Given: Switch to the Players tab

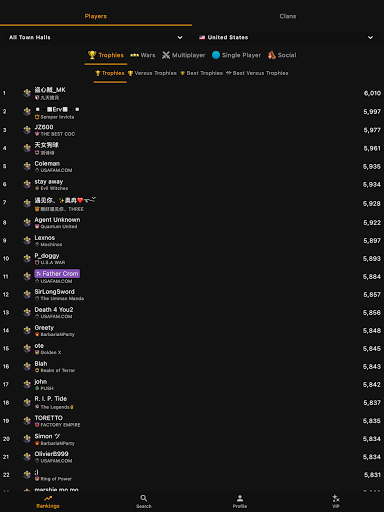Looking at the screenshot, I should coord(96,16).
